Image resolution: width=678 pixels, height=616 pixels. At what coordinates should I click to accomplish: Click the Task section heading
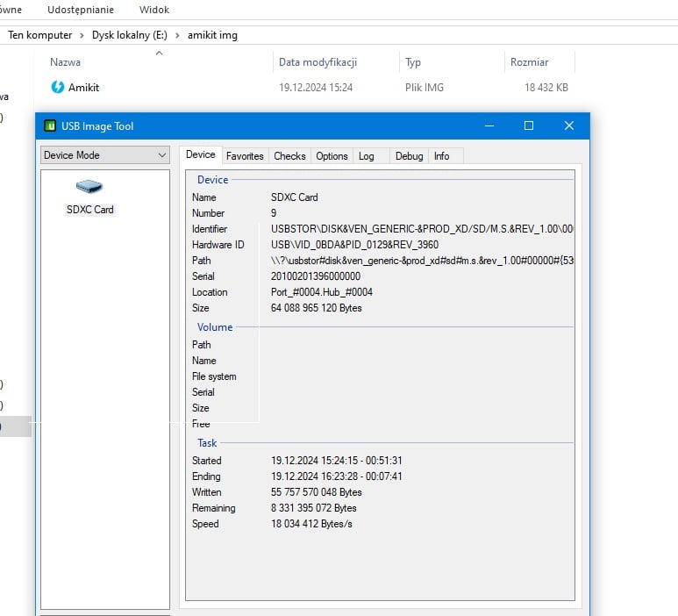tap(207, 443)
